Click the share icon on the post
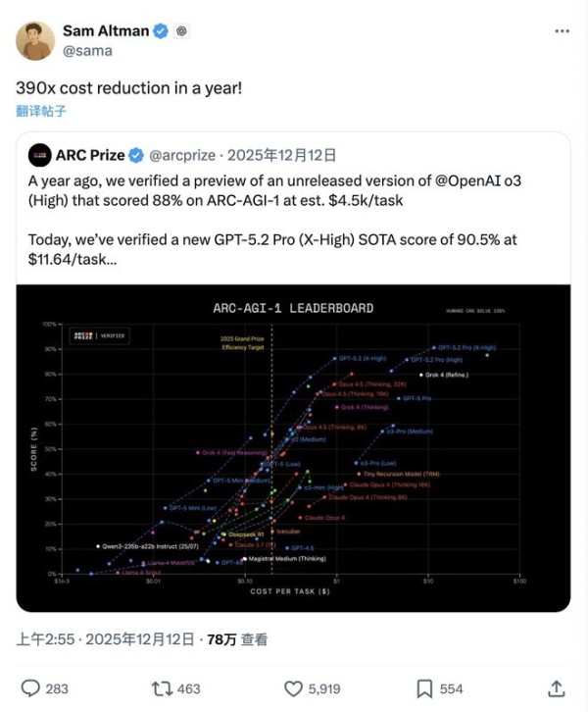This screenshot has width=588, height=712. (x=556, y=688)
